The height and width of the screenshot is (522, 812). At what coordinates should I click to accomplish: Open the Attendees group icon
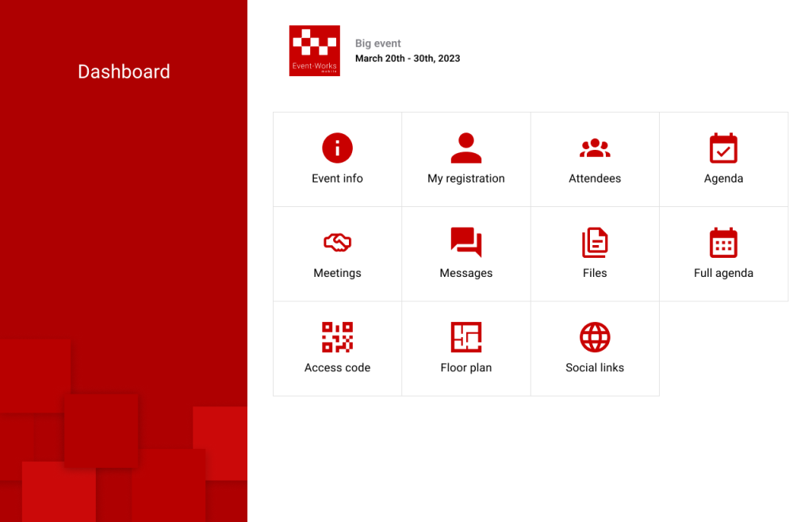click(x=595, y=148)
